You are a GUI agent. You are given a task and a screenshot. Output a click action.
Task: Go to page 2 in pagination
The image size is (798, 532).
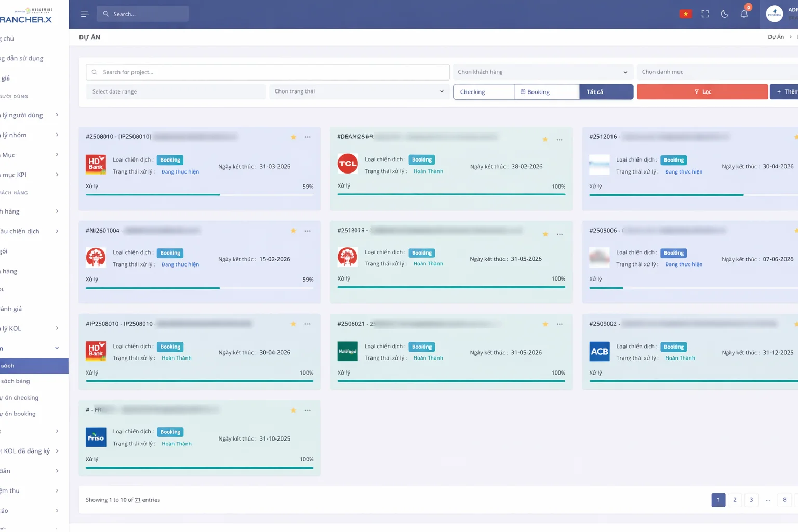735,500
